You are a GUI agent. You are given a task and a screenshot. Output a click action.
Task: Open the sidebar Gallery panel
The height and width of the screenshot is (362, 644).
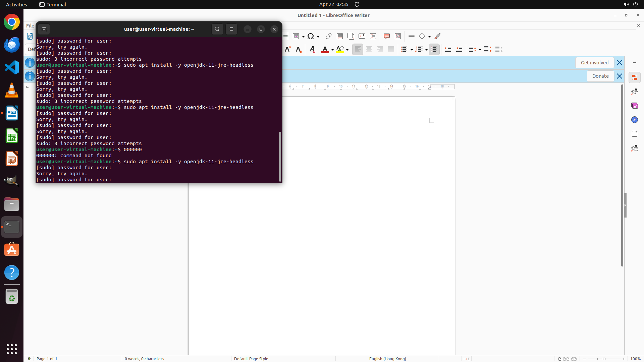pyautogui.click(x=634, y=106)
